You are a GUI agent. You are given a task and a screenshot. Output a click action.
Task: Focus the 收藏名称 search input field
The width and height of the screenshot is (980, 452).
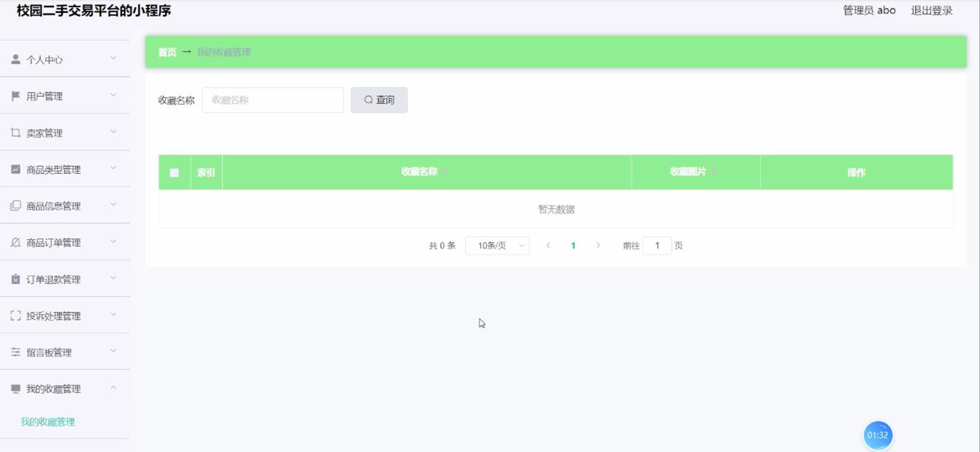[x=273, y=100]
